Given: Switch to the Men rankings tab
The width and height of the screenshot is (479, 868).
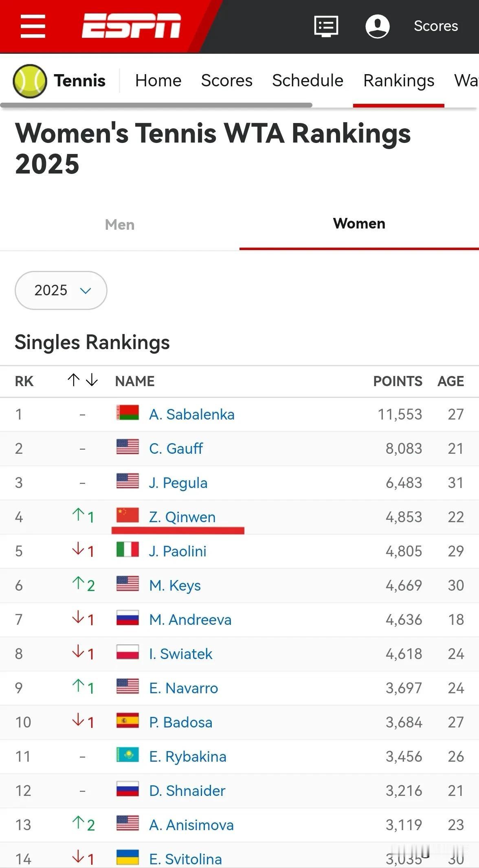Looking at the screenshot, I should point(120,224).
